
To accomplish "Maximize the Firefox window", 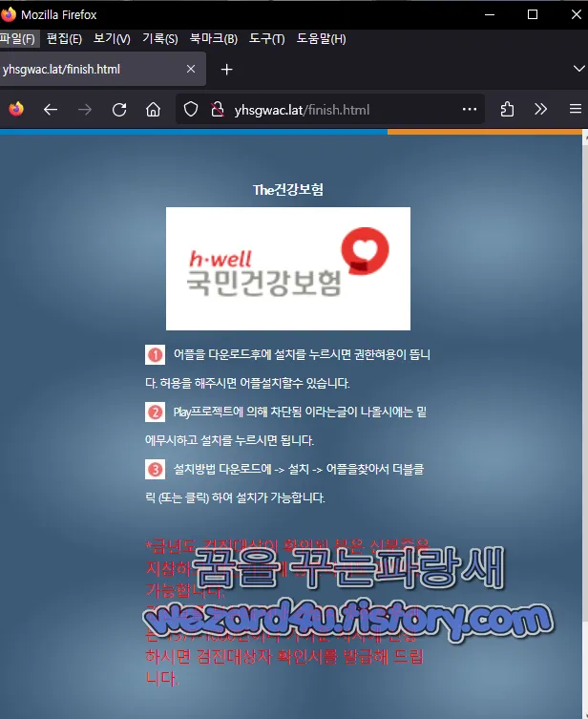I will click(533, 14).
